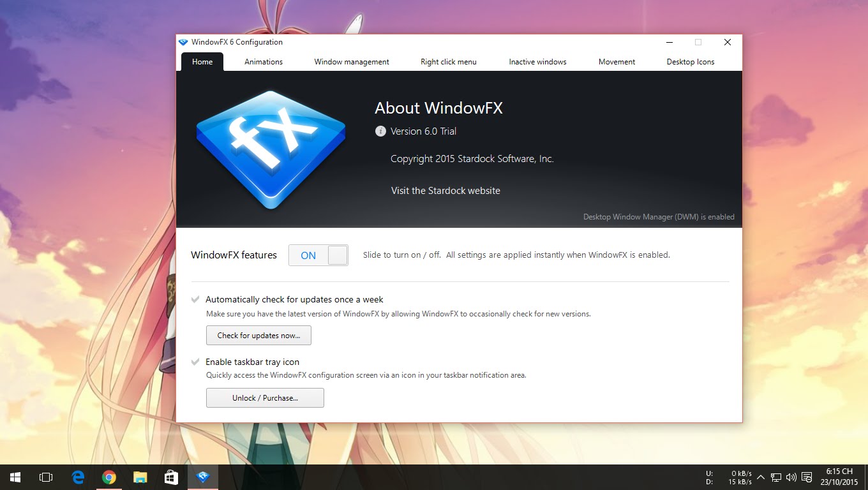The image size is (868, 490).
Task: Click the Version 6.0 Trial text
Action: pyautogui.click(x=423, y=131)
